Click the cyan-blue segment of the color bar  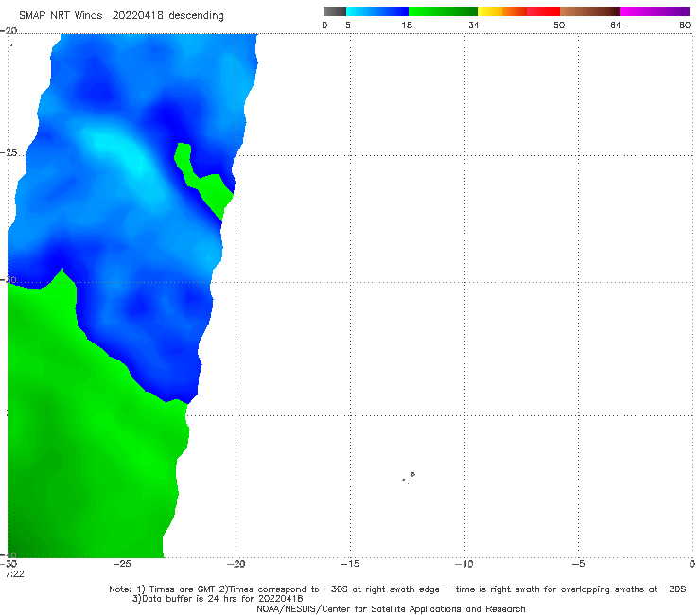[377, 11]
